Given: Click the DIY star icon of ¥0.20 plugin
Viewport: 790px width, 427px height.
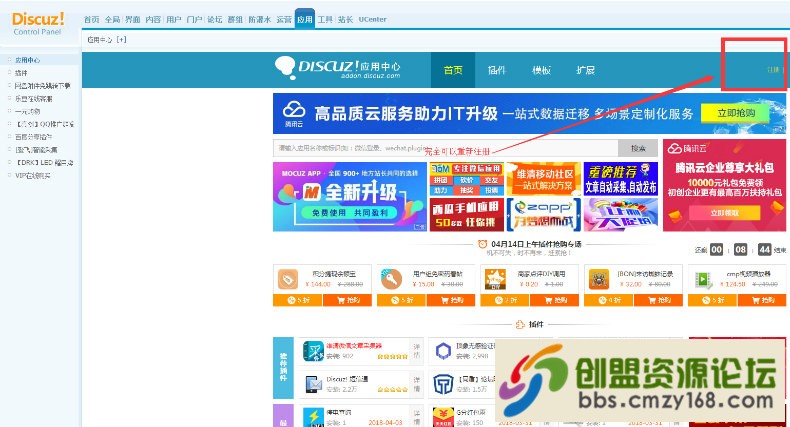Looking at the screenshot, I should [x=495, y=279].
